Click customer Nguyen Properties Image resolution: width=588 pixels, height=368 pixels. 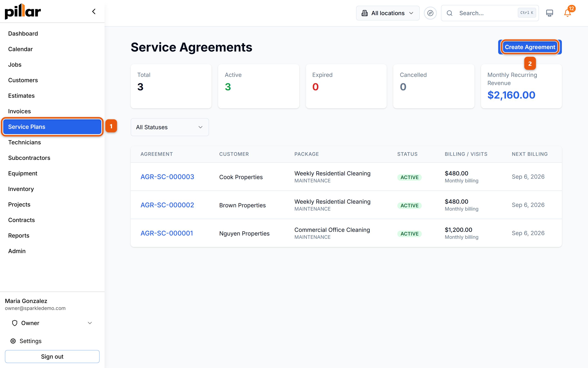[244, 233]
